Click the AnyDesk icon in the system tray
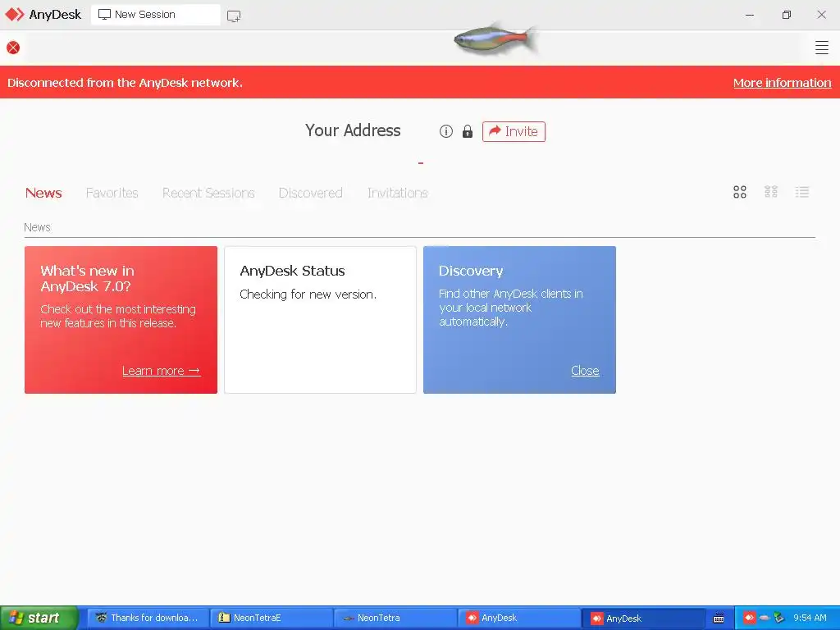The image size is (840, 630). click(x=749, y=618)
